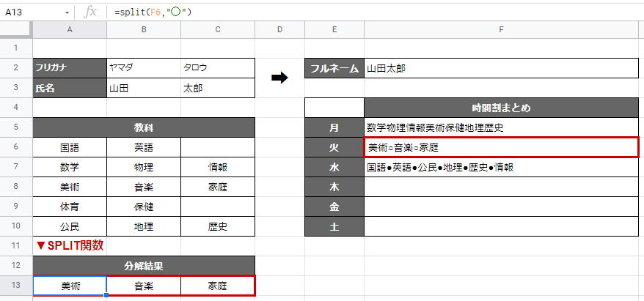Click the select-all corner above row 1
The height and width of the screenshot is (301, 644).
(x=16, y=29)
